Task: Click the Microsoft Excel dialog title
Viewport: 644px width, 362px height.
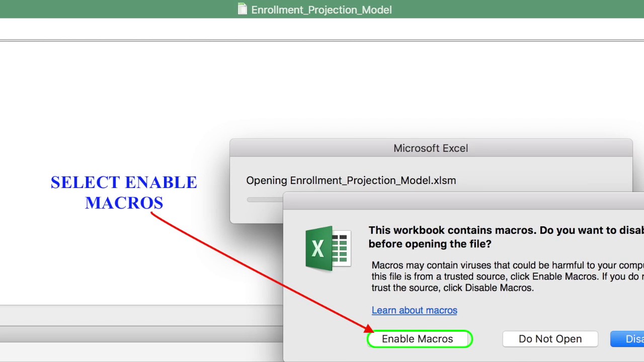Action: tap(431, 148)
